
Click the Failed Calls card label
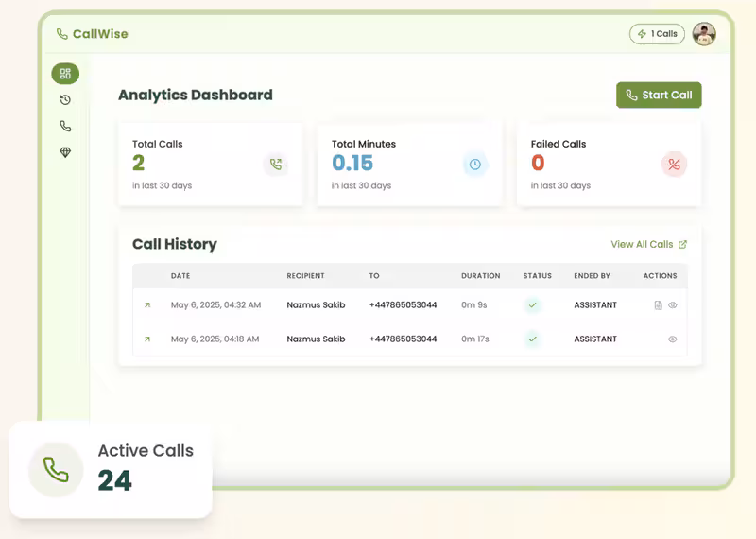558,144
